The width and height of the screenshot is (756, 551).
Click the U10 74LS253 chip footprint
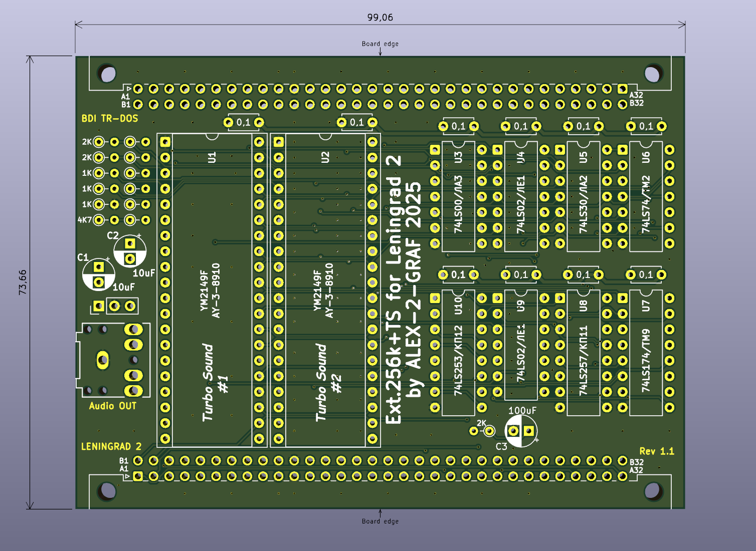(458, 353)
